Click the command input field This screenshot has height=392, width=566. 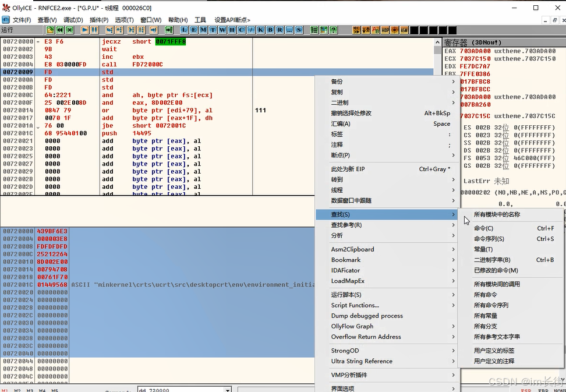181,390
